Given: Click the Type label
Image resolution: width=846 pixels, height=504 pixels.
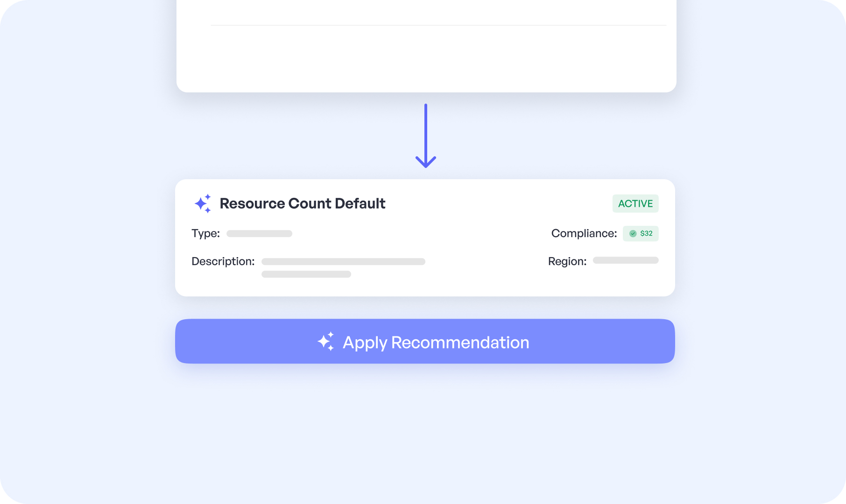Looking at the screenshot, I should pos(205,233).
